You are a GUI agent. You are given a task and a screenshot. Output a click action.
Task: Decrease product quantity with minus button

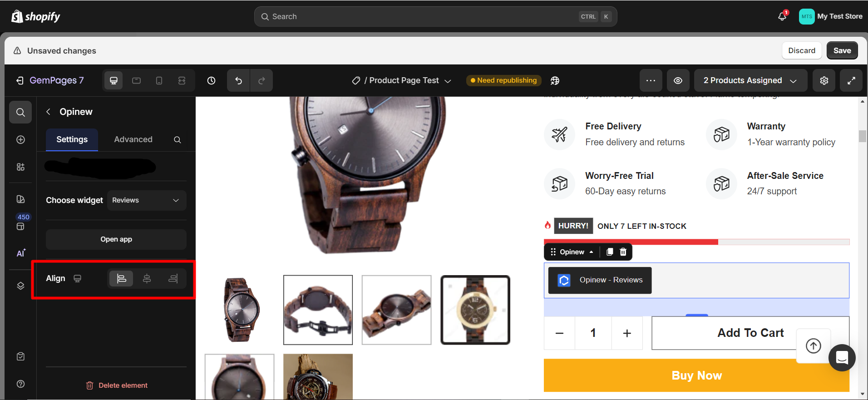559,333
